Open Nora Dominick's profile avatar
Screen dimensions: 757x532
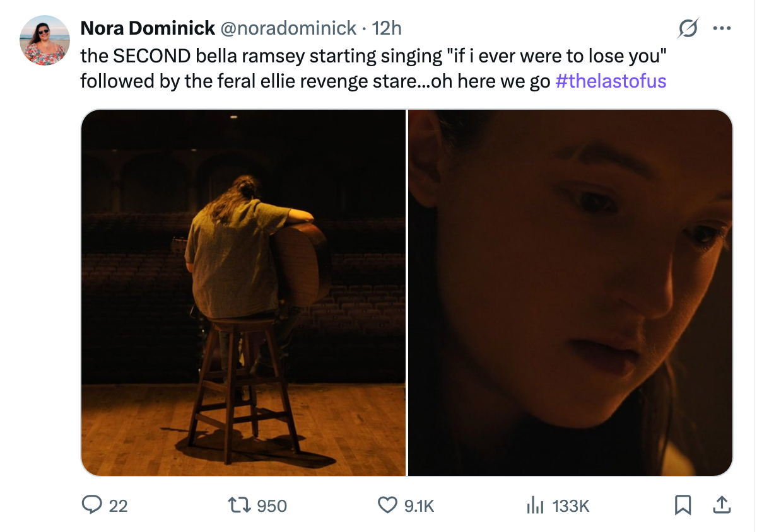coord(45,30)
